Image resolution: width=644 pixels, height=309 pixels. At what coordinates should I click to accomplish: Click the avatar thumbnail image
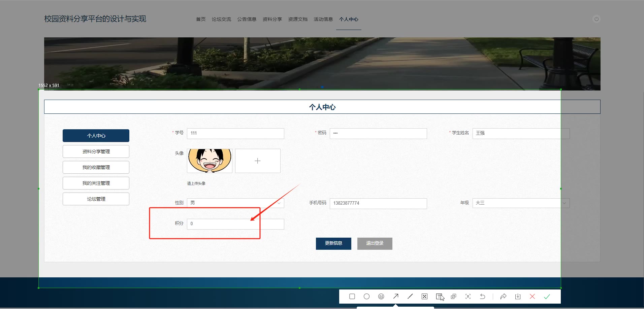pyautogui.click(x=210, y=161)
